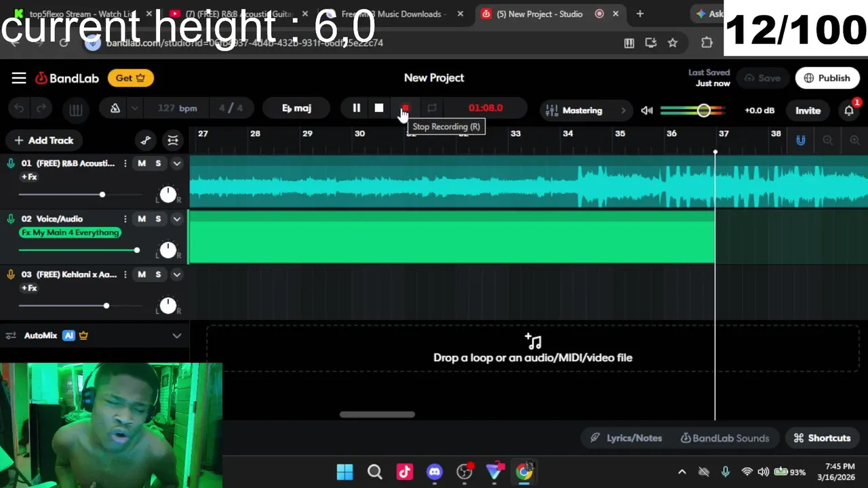Open the piano keyboard instrument panel

(75, 109)
